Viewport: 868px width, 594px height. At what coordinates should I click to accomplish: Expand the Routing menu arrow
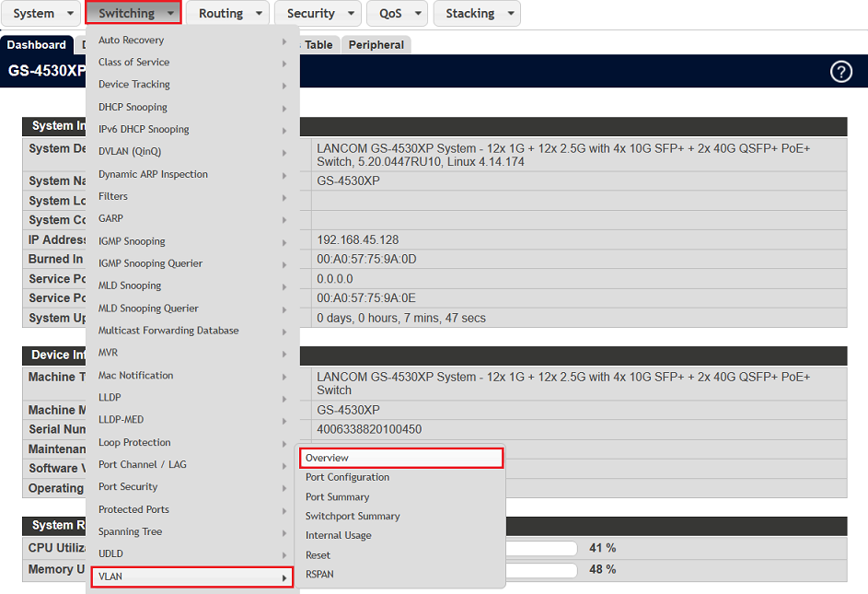259,14
